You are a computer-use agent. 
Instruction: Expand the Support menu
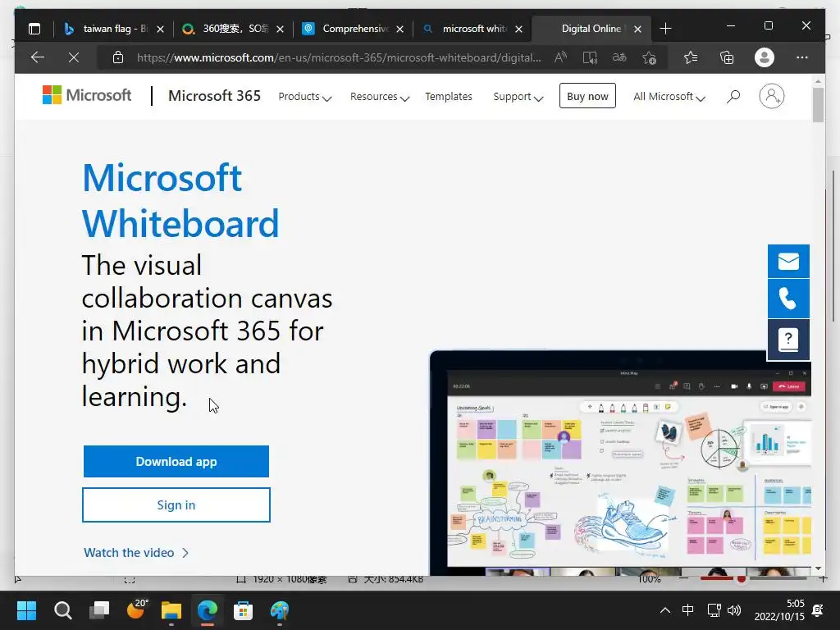(518, 97)
